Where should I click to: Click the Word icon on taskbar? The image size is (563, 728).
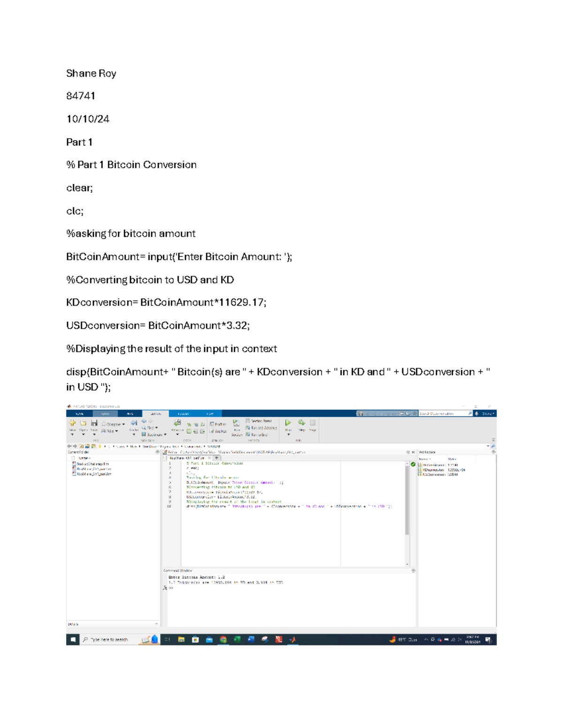[251, 639]
